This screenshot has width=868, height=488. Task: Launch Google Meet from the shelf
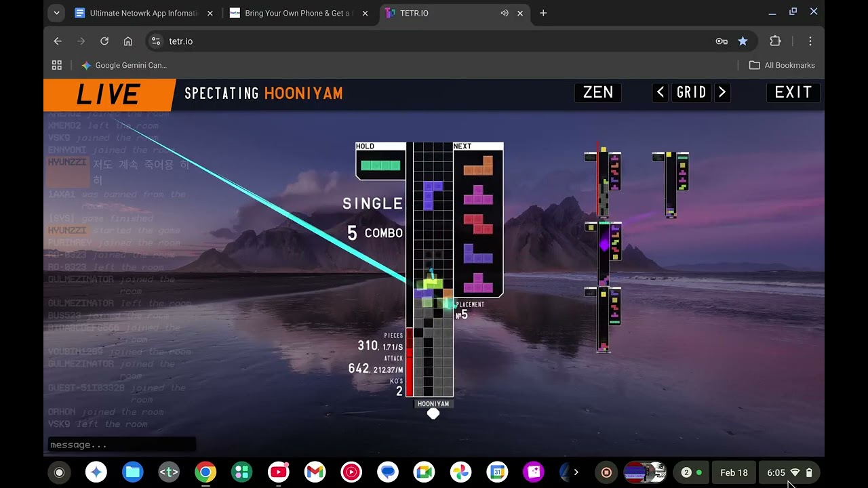pos(425,472)
